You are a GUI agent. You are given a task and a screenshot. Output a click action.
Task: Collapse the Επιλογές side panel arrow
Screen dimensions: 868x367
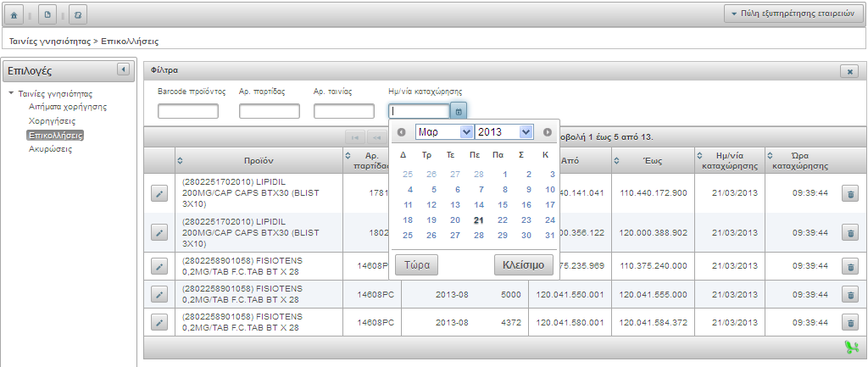(x=124, y=70)
